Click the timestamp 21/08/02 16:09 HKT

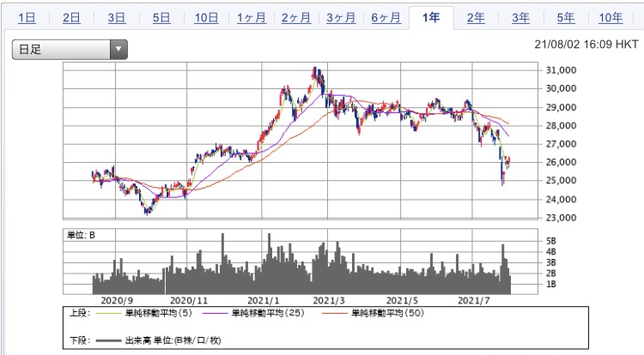pos(586,45)
